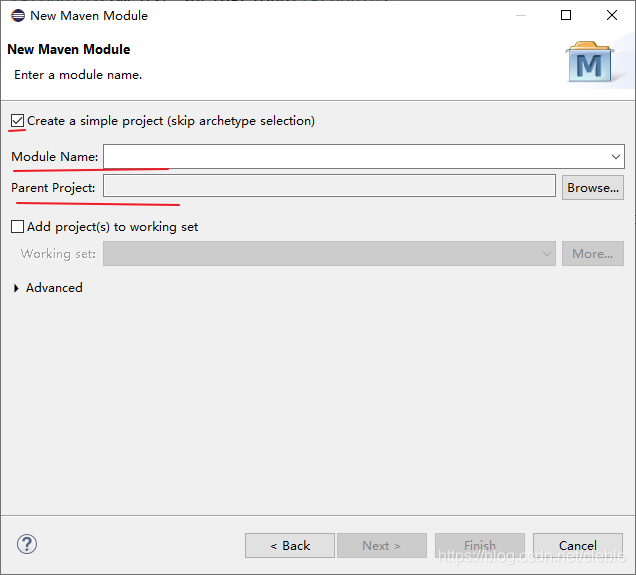Click the help question mark icon

27,545
